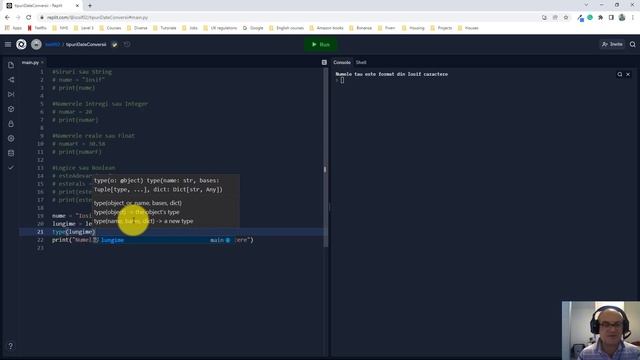Screen dimensions: 640x360
Task: Open the Tutorials bookmark folder
Action: click(165, 28)
